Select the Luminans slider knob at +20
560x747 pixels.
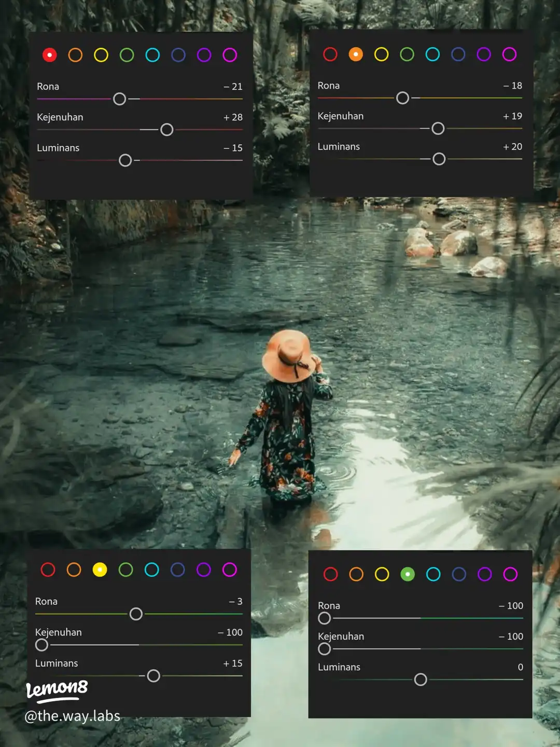tap(439, 159)
